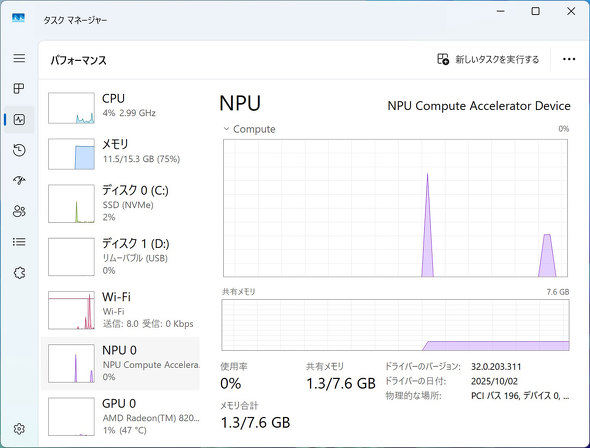Click the Disk 0 mini graph thumbnail
Image resolution: width=590 pixels, height=448 pixels.
pyautogui.click(x=71, y=203)
